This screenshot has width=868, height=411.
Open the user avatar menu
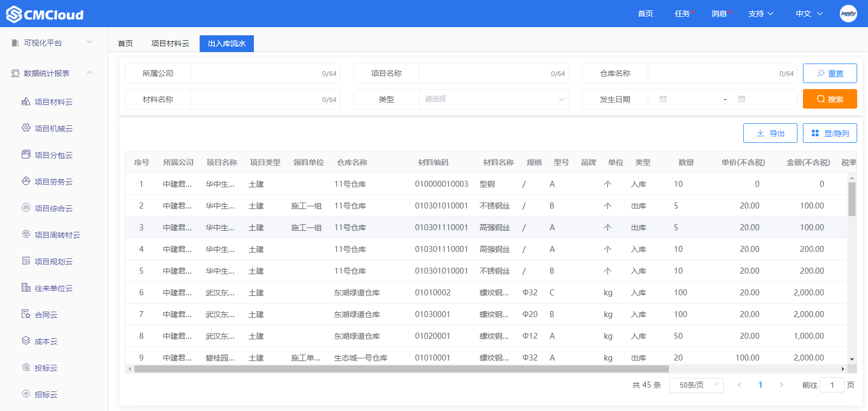[x=848, y=14]
